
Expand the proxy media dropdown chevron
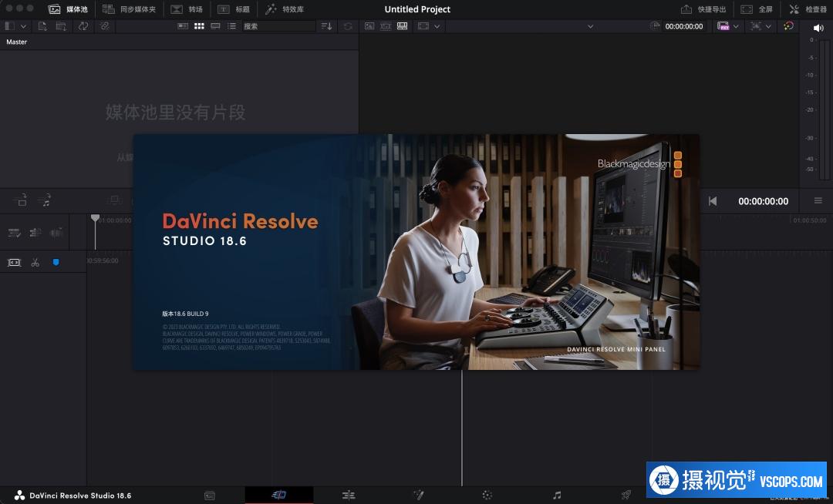coord(736,26)
